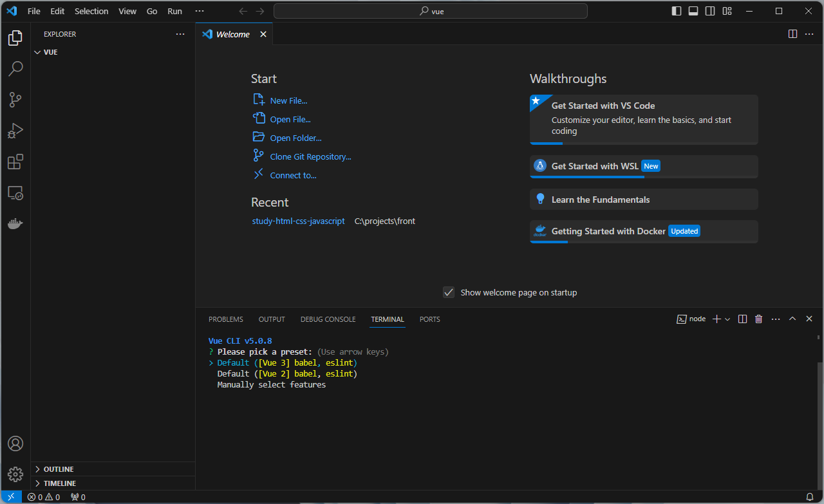This screenshot has width=824, height=504.
Task: Split the terminal
Action: click(742, 319)
